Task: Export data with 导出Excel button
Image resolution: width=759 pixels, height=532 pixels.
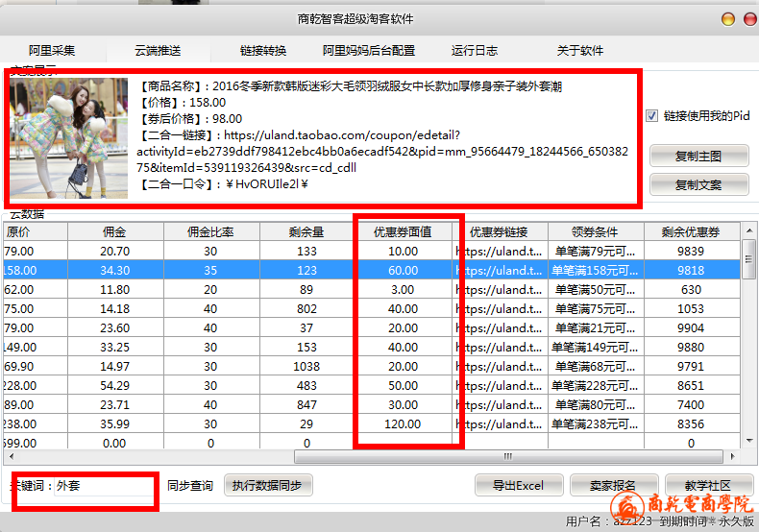Action: (x=519, y=485)
